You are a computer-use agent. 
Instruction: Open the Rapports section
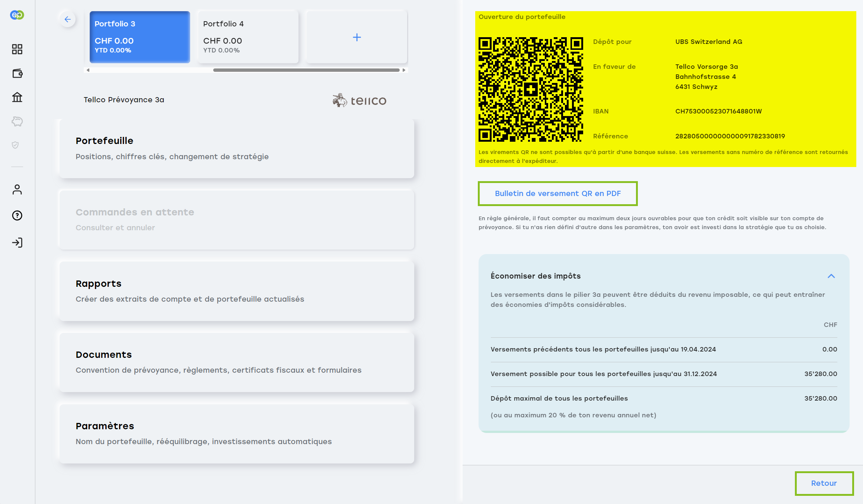click(237, 291)
